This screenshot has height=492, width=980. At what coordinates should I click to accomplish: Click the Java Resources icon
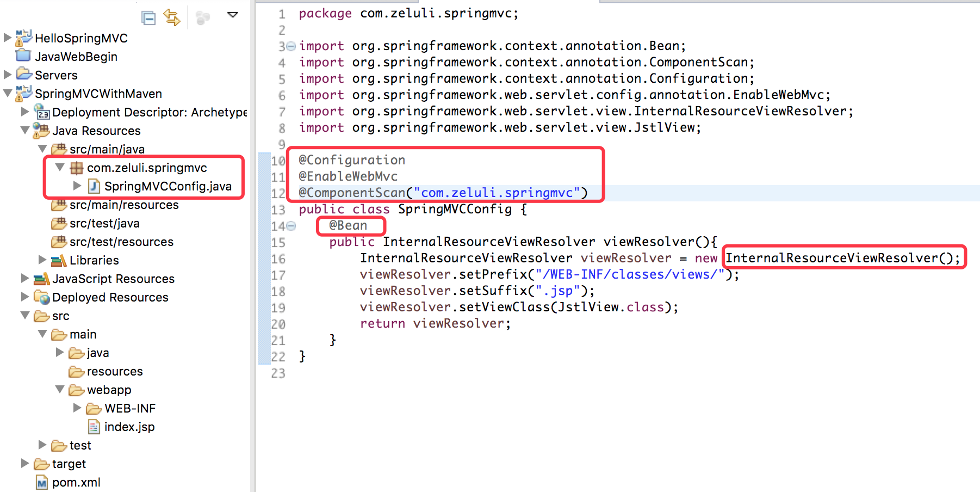pyautogui.click(x=41, y=130)
